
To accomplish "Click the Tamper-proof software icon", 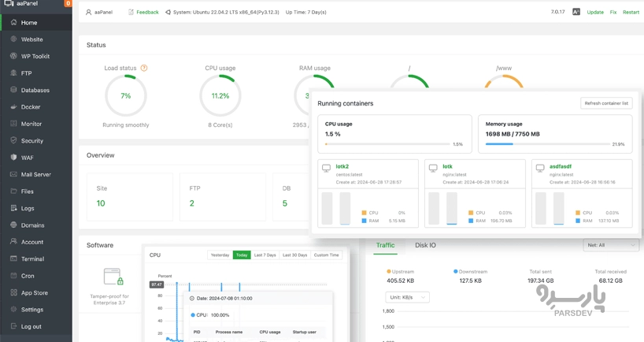I will [114, 277].
